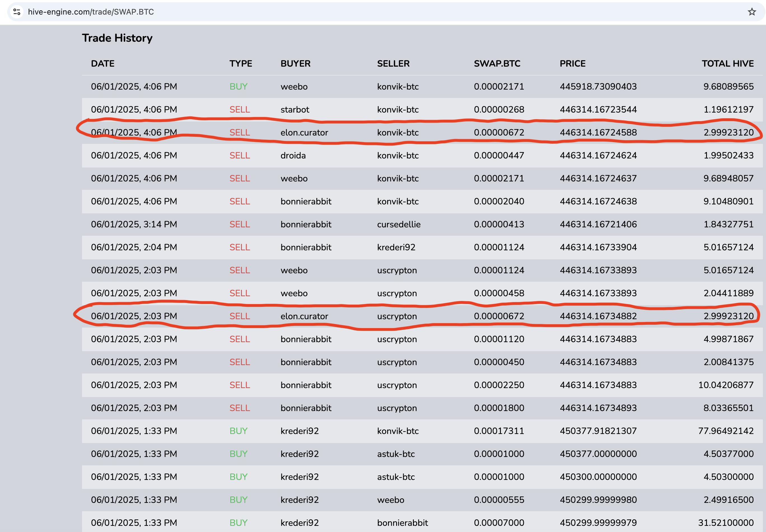Click the total 77.96492142 HIVE cell
766x532 pixels.
726,431
